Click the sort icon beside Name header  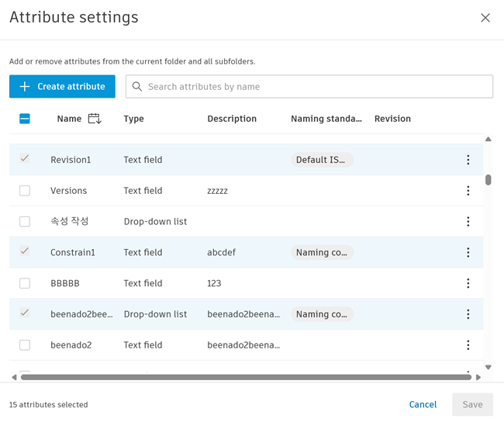tap(95, 119)
